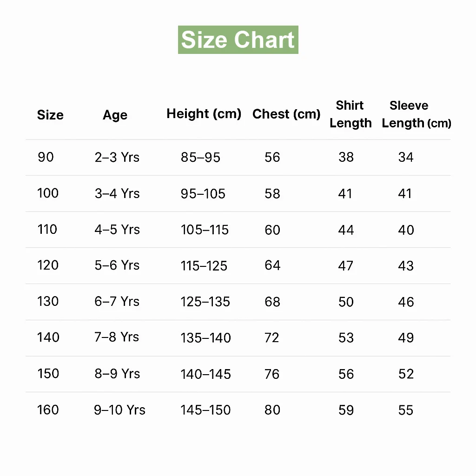Click the 5–6 Yrs age cell
The width and height of the screenshot is (476, 476).
click(x=117, y=265)
